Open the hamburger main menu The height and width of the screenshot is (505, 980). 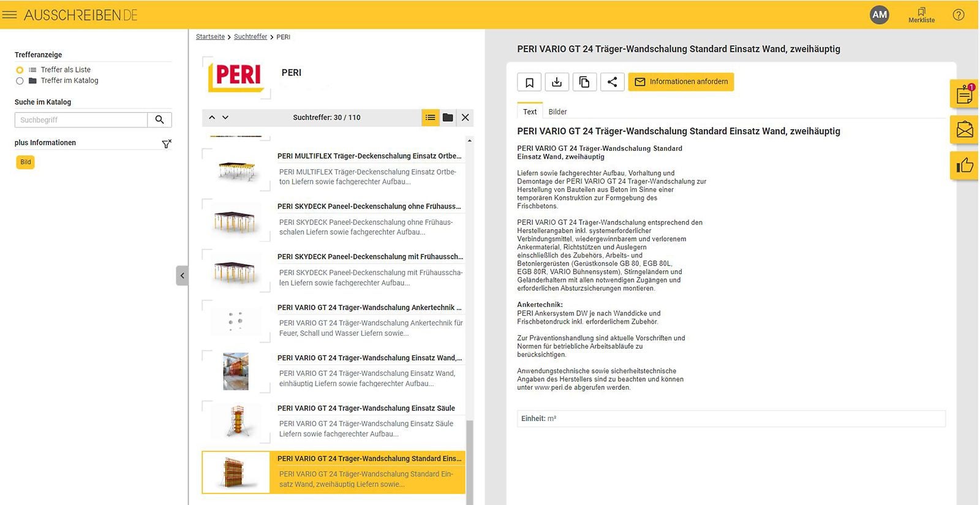coord(9,15)
